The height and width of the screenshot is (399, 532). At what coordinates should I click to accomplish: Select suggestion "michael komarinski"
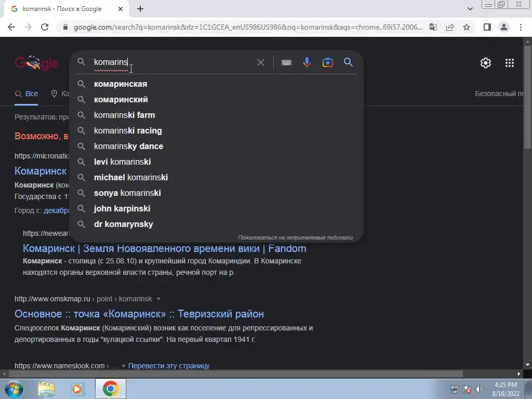click(217, 178)
